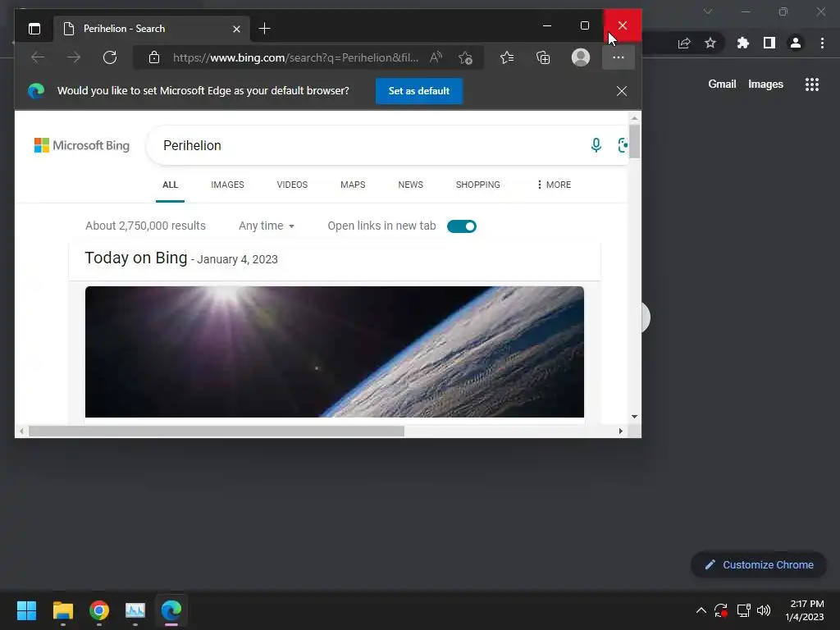Screen dimensions: 840x630
Task: Activate Read aloud icon in address bar
Action: (436, 57)
